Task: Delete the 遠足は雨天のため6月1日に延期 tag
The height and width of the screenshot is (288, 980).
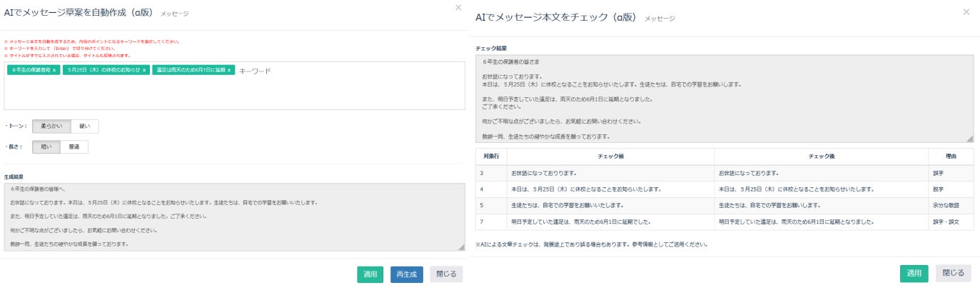Action: click(229, 71)
